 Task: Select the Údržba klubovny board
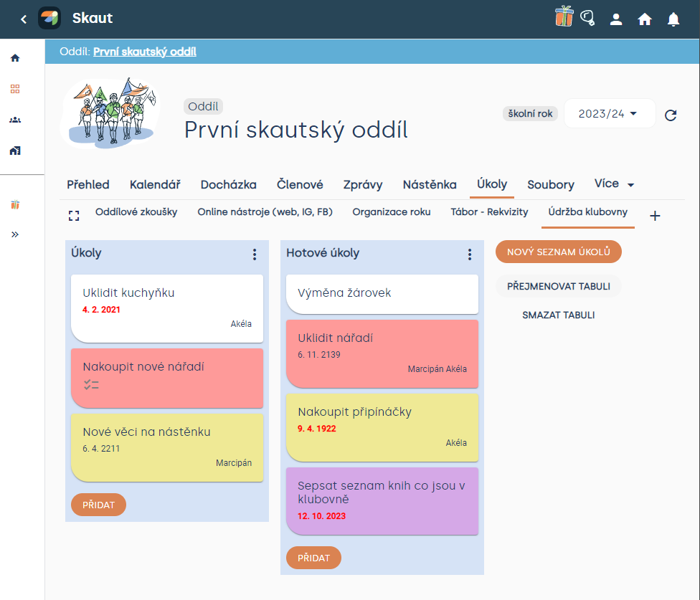tap(588, 212)
